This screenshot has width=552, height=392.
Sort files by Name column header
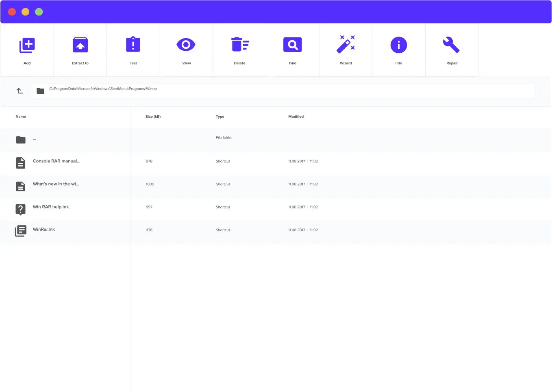click(x=21, y=117)
